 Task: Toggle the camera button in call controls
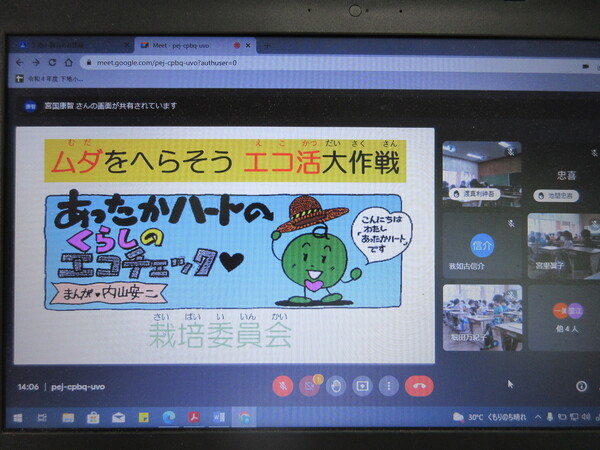point(310,385)
